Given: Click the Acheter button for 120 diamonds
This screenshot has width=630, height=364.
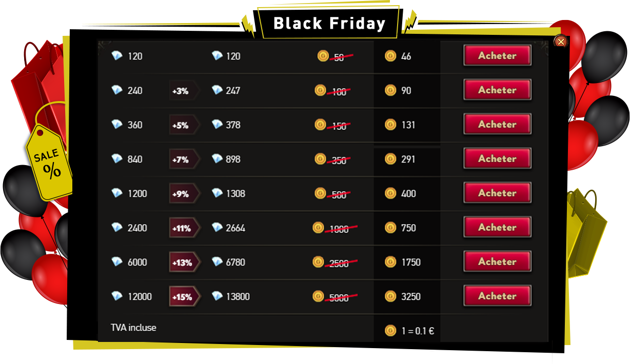Looking at the screenshot, I should tap(497, 55).
